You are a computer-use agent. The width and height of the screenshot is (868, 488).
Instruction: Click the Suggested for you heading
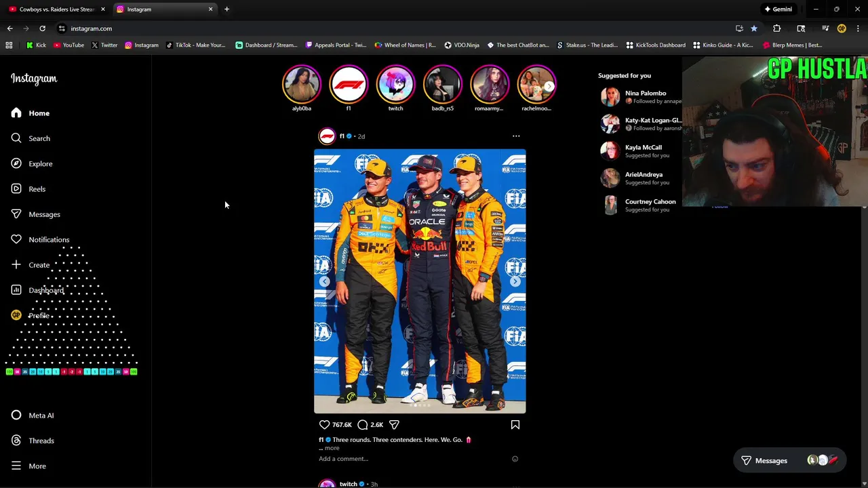[625, 75]
